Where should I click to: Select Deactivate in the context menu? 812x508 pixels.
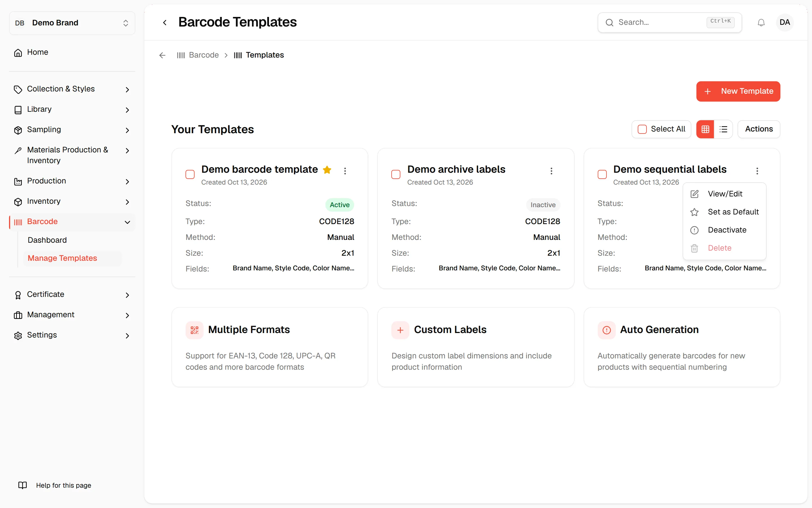(724, 230)
